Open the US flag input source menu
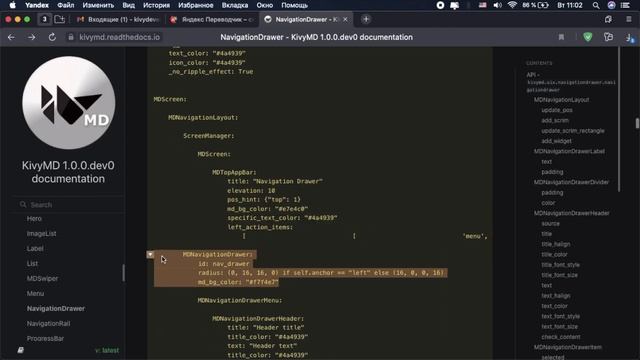Screen dimensions: 640x360 (x=482, y=5)
